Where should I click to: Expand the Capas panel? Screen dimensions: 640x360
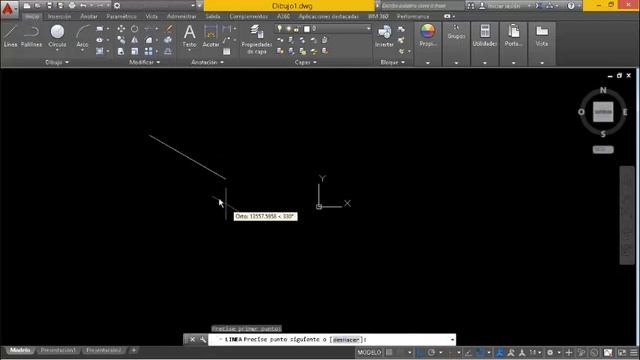click(306, 62)
